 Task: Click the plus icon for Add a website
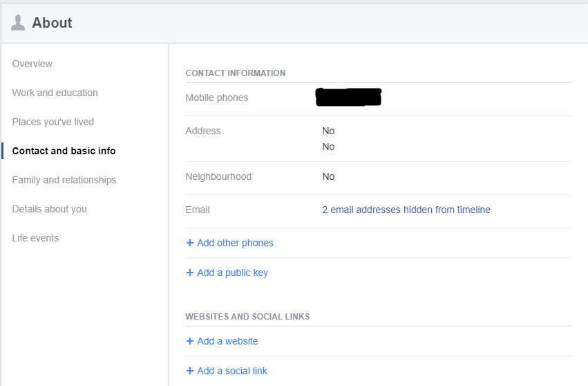[190, 341]
